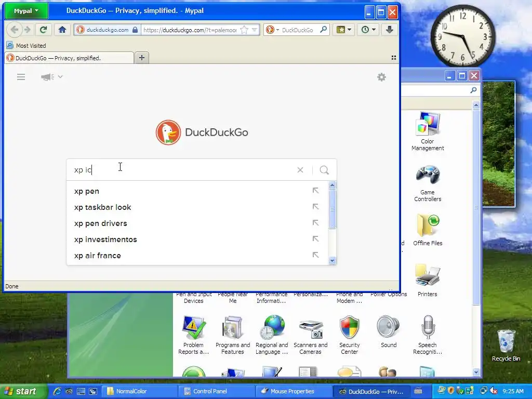Open DuckDuckGo settings gear
The height and width of the screenshot is (399, 532).
tap(382, 77)
